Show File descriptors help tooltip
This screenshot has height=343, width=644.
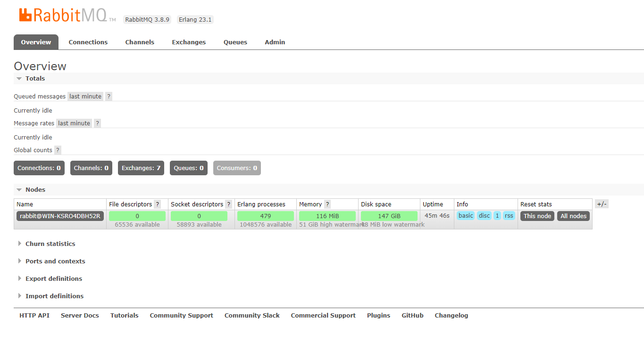pyautogui.click(x=157, y=204)
